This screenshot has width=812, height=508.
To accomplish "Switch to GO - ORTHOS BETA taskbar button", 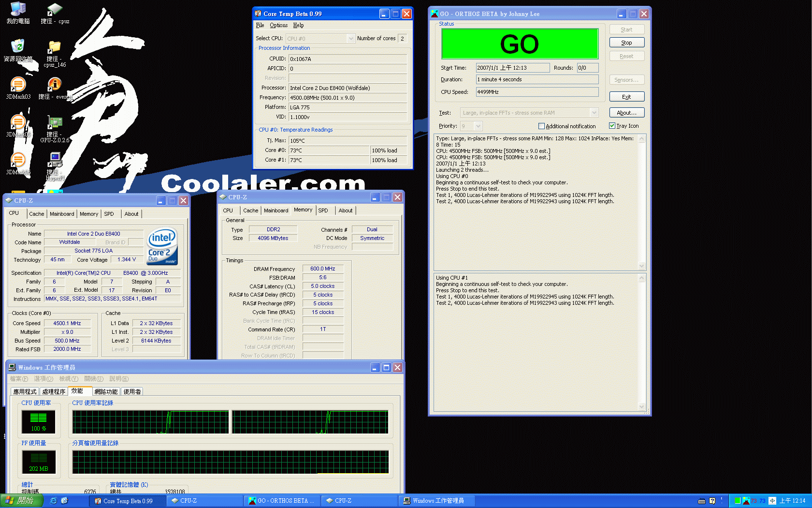I will [x=282, y=501].
